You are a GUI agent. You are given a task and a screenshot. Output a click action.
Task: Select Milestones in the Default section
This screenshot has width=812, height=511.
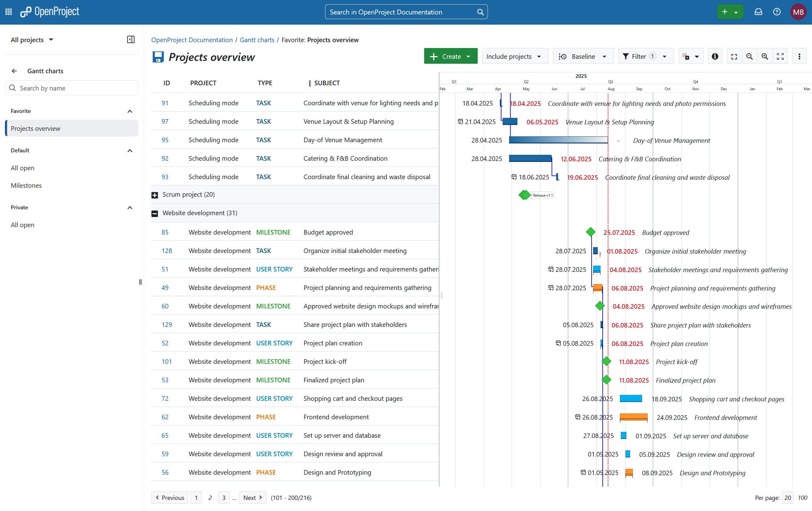coord(26,185)
